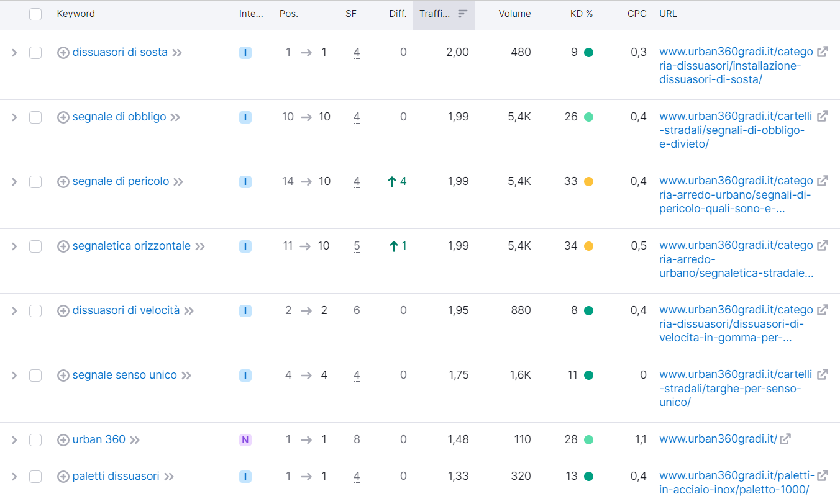Click double-arrow icon after 'segnale di obbligo'

click(x=175, y=117)
